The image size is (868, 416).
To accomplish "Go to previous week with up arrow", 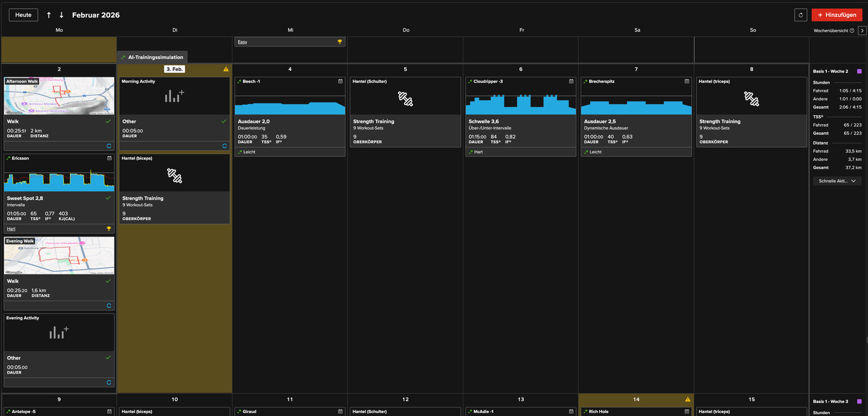I will coord(49,15).
